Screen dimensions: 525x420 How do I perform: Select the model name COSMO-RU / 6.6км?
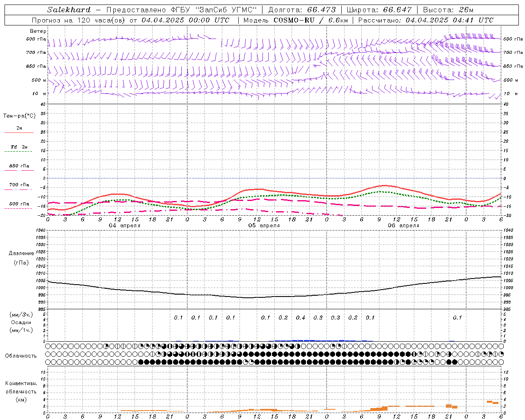coord(310,20)
